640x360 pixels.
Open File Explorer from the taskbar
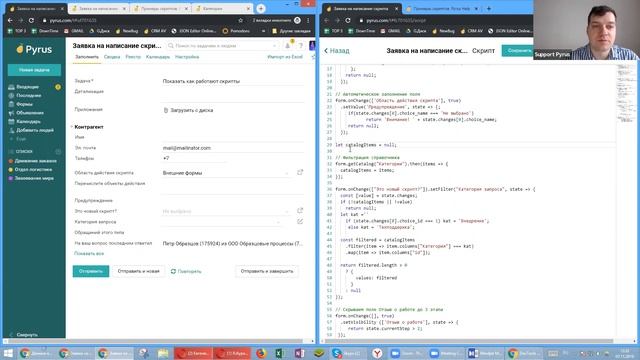click(163, 353)
